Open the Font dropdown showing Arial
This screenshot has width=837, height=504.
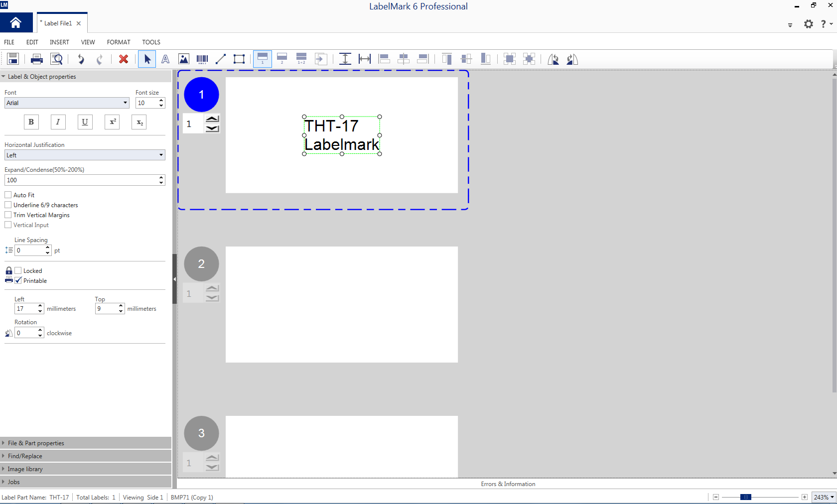point(67,103)
